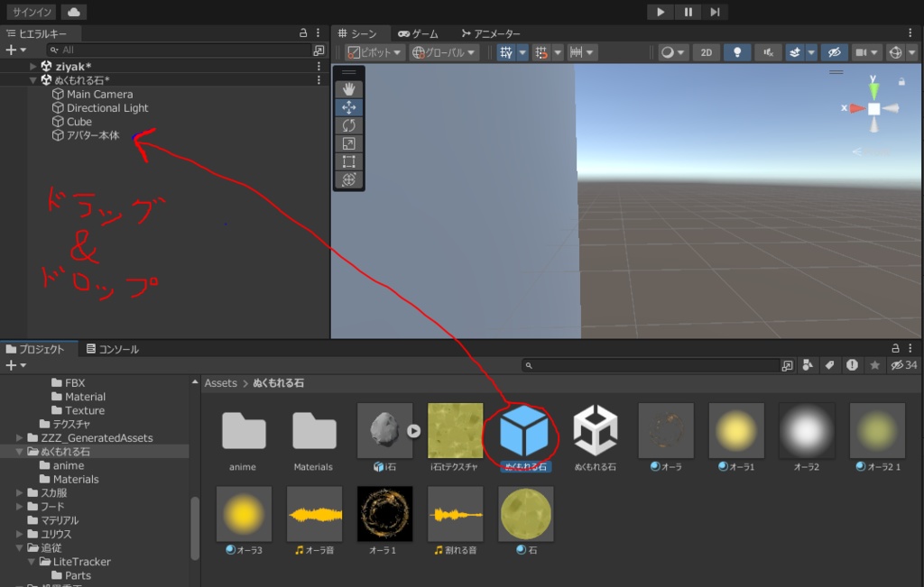Screen dimensions: 924x587
Task: Select the Scale tool
Action: (349, 143)
